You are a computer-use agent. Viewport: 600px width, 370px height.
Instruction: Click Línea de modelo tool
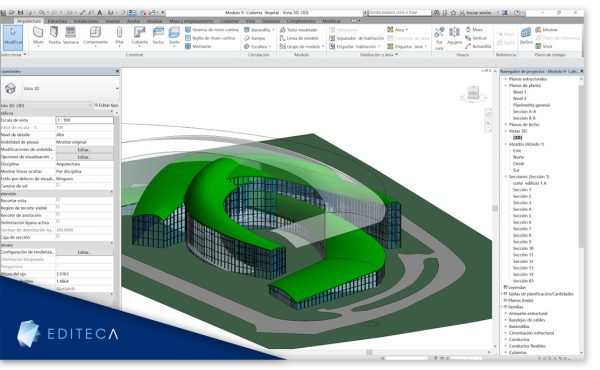[x=299, y=38]
